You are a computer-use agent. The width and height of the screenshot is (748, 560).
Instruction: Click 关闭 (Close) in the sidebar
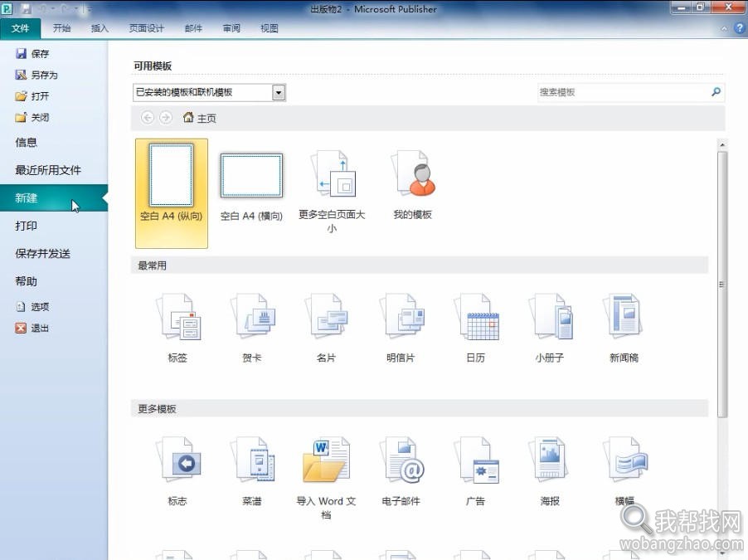(x=32, y=117)
